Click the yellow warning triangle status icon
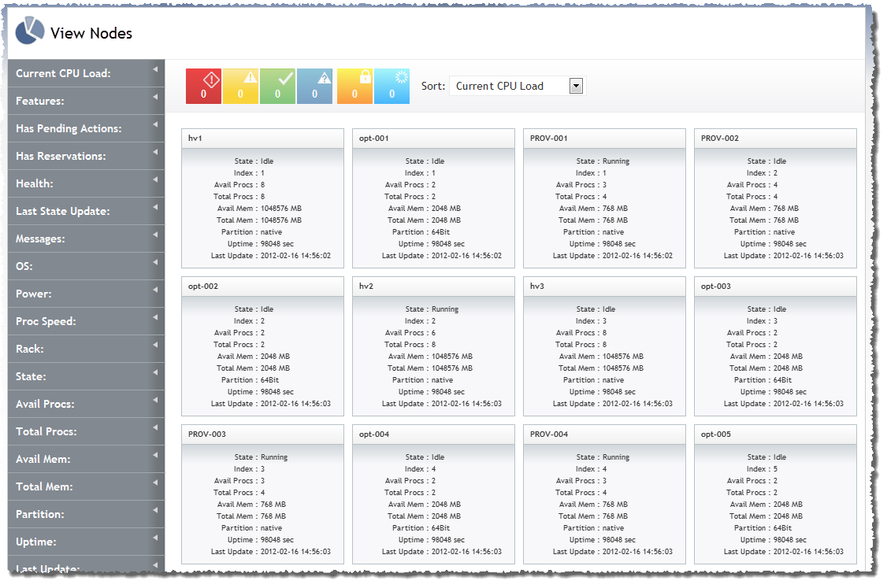Image resolution: width=887 pixels, height=588 pixels. (x=241, y=86)
